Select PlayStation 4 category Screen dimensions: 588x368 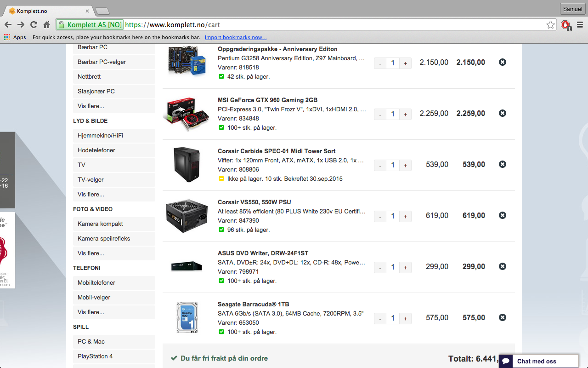click(114, 356)
